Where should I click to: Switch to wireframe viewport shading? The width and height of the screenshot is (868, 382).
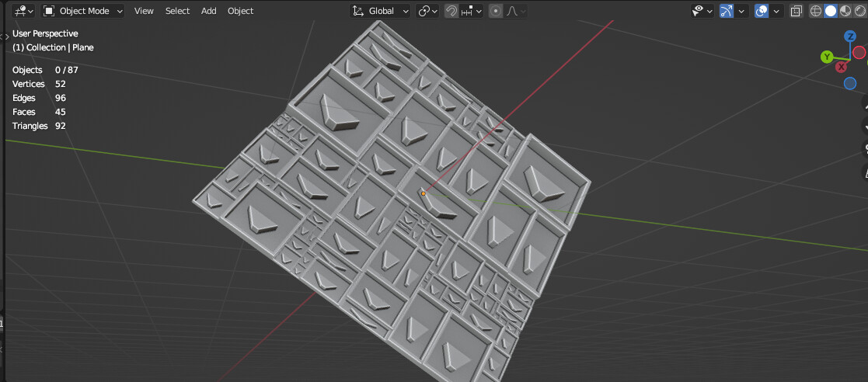coord(815,11)
